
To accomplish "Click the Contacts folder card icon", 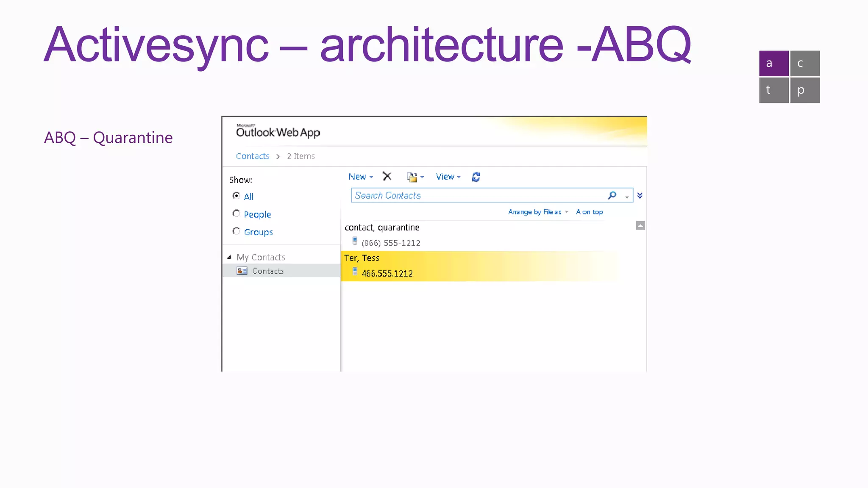I will coord(242,271).
